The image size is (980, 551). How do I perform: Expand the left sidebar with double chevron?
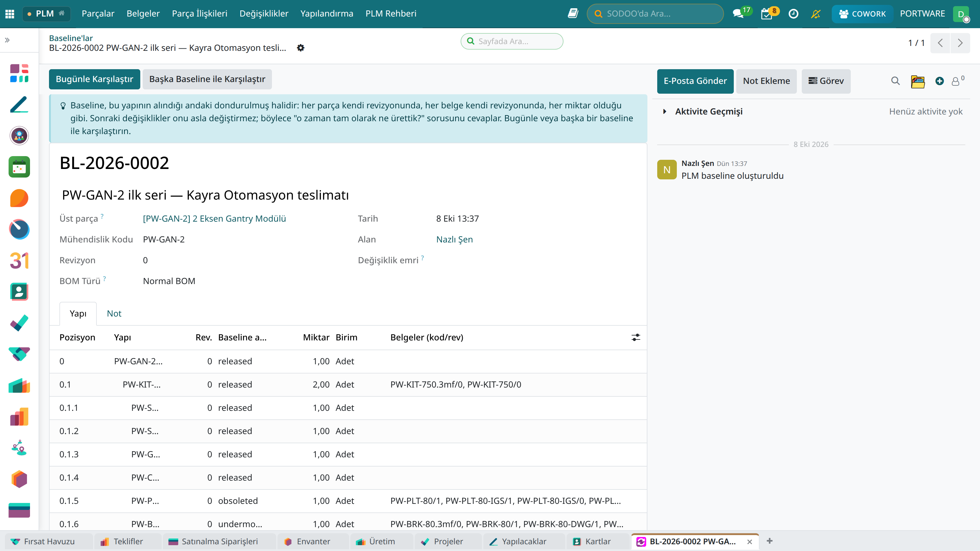point(7,40)
